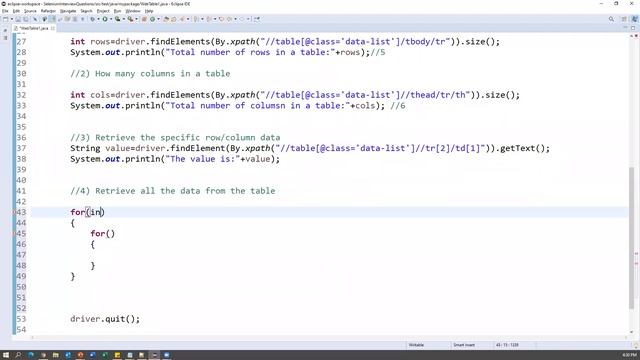This screenshot has height=360, width=640.
Task: Click the error marker on line 45
Action: tap(14, 233)
